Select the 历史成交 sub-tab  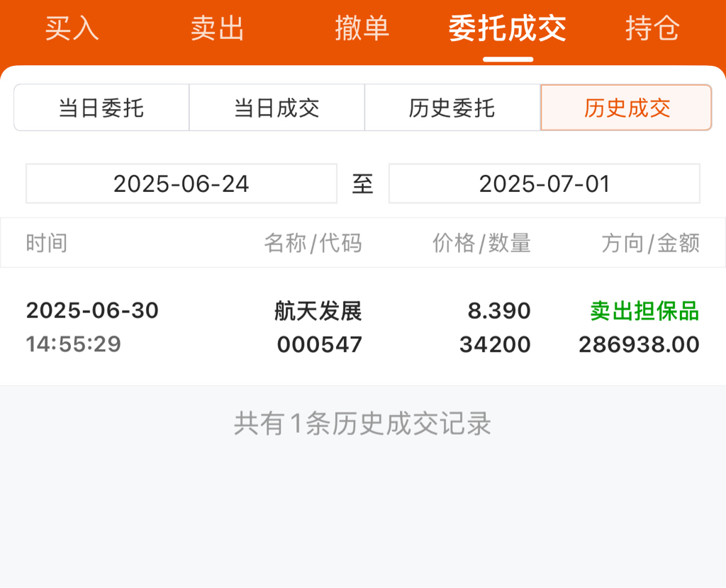pos(627,108)
